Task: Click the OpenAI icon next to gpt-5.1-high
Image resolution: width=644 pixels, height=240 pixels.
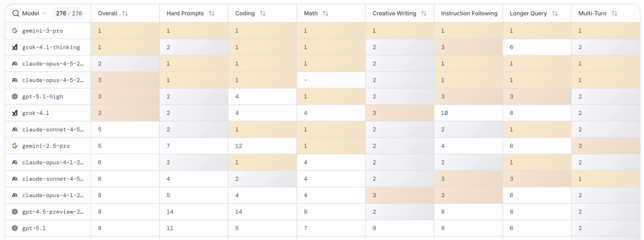Action: [x=15, y=96]
